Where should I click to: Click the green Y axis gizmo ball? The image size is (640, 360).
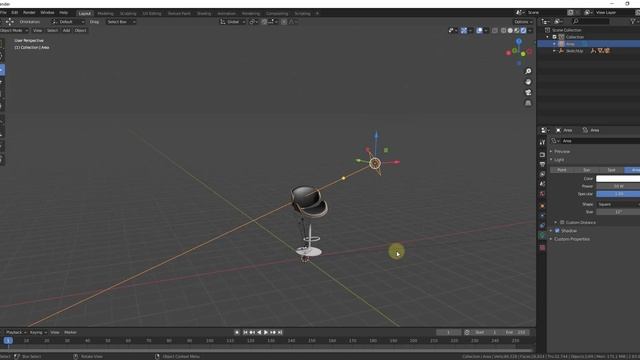[523, 54]
